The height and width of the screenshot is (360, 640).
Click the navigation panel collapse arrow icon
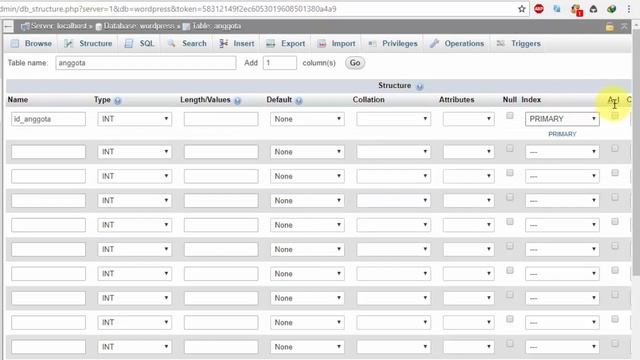click(8, 27)
